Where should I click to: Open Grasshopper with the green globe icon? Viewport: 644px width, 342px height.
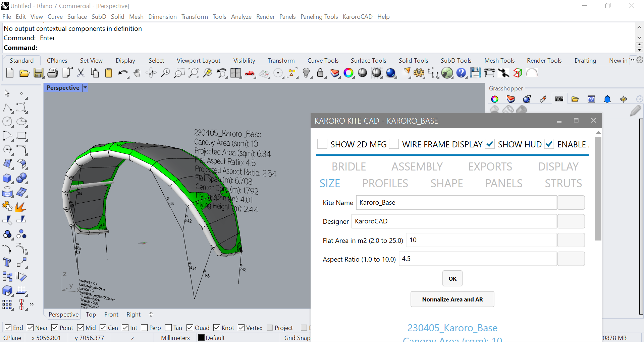coord(447,73)
